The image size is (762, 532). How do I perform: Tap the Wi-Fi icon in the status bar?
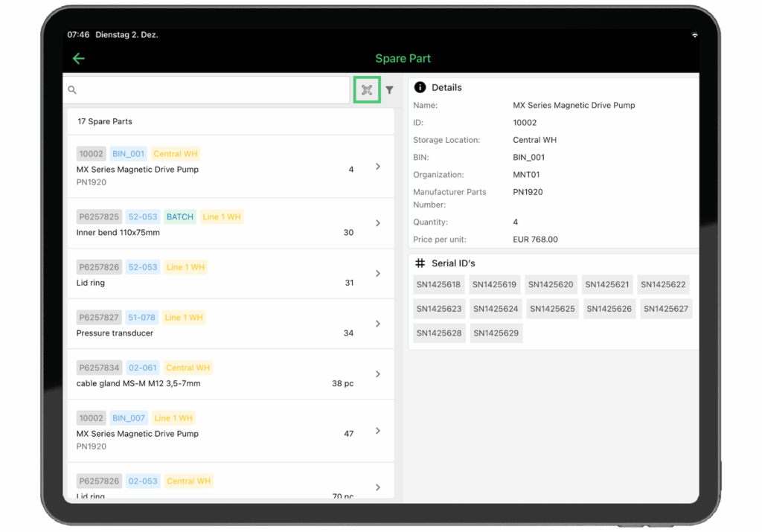click(694, 34)
